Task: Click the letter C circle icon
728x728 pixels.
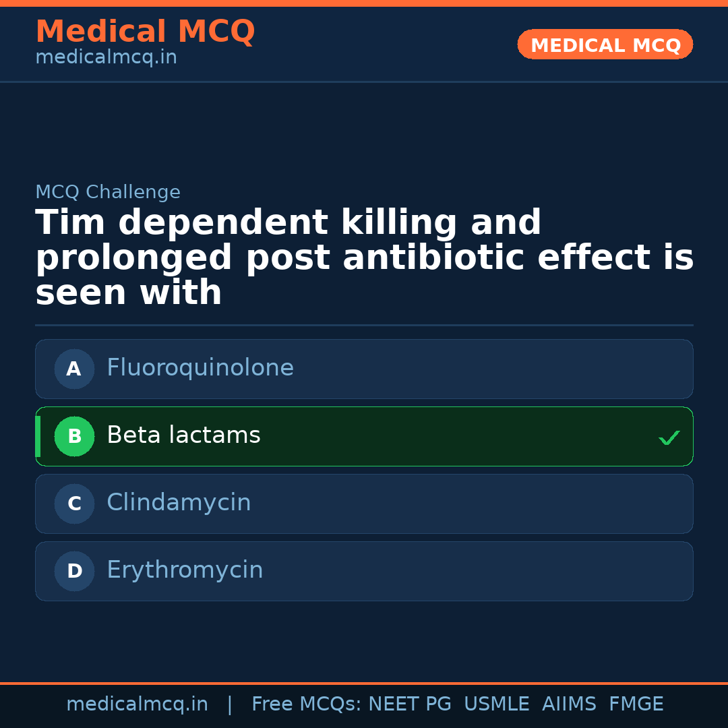Action: (74, 504)
